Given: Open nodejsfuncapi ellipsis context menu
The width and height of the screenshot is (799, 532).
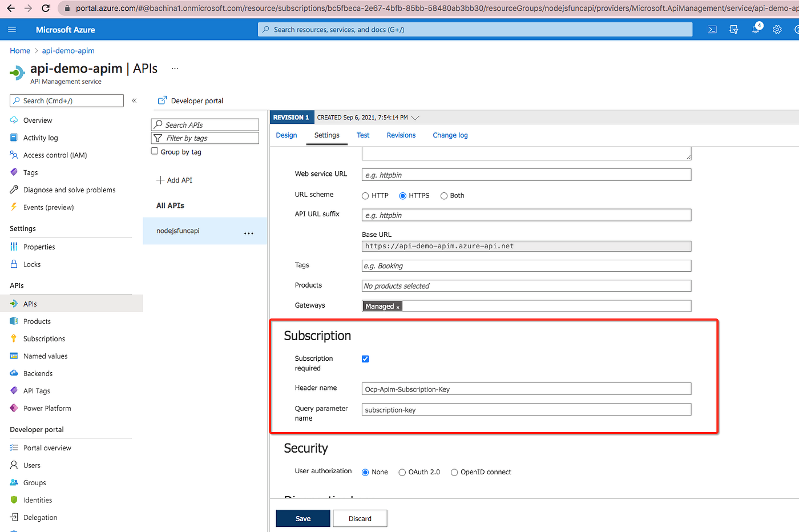Looking at the screenshot, I should pyautogui.click(x=249, y=233).
